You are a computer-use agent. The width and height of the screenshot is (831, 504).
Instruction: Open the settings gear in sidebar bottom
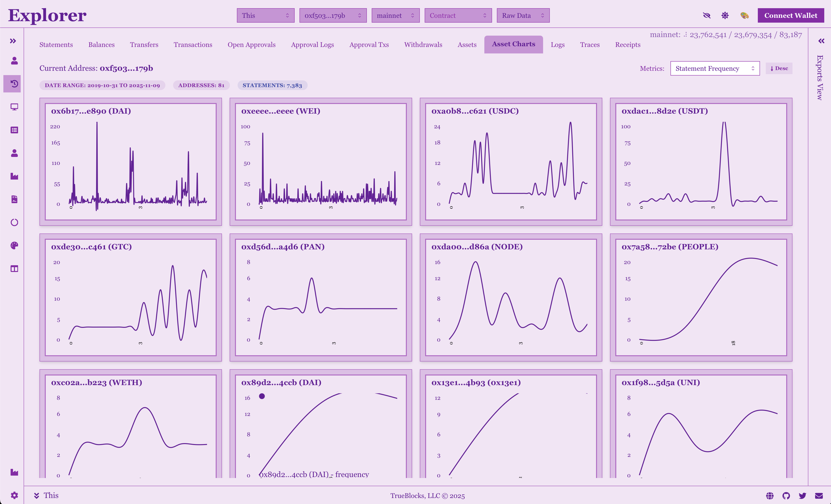[14, 495]
